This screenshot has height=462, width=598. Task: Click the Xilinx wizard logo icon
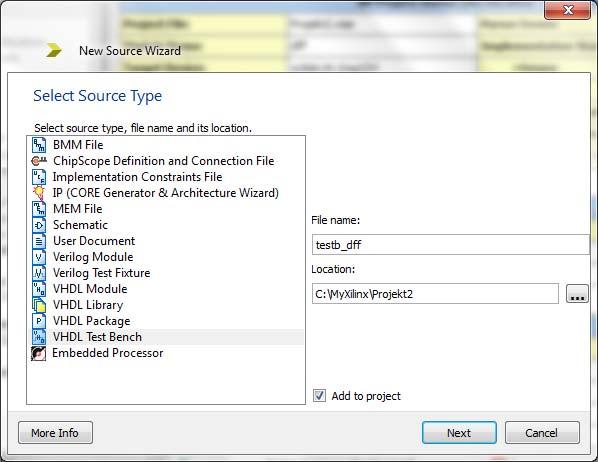point(54,50)
